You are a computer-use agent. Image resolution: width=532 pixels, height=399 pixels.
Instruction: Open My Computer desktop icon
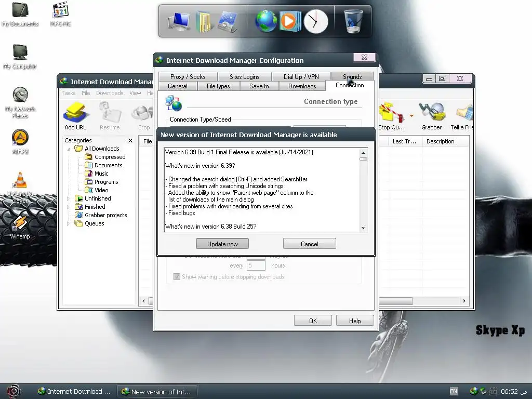point(20,56)
